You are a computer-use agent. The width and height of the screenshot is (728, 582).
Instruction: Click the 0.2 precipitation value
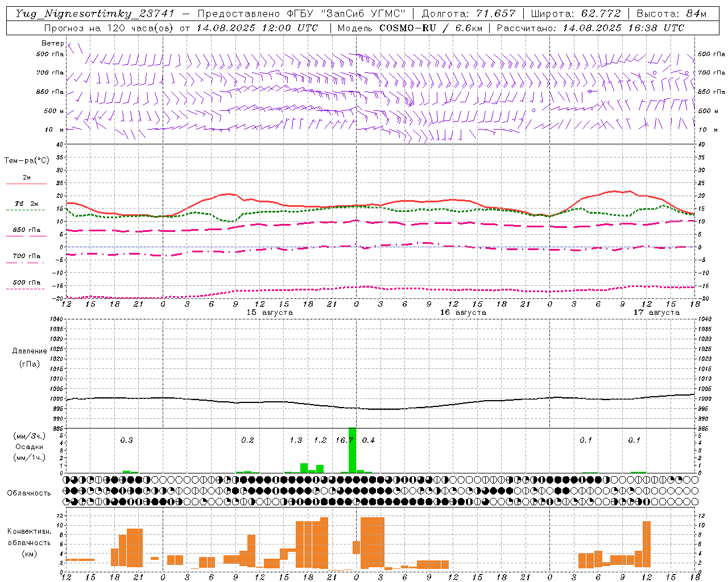(x=247, y=440)
